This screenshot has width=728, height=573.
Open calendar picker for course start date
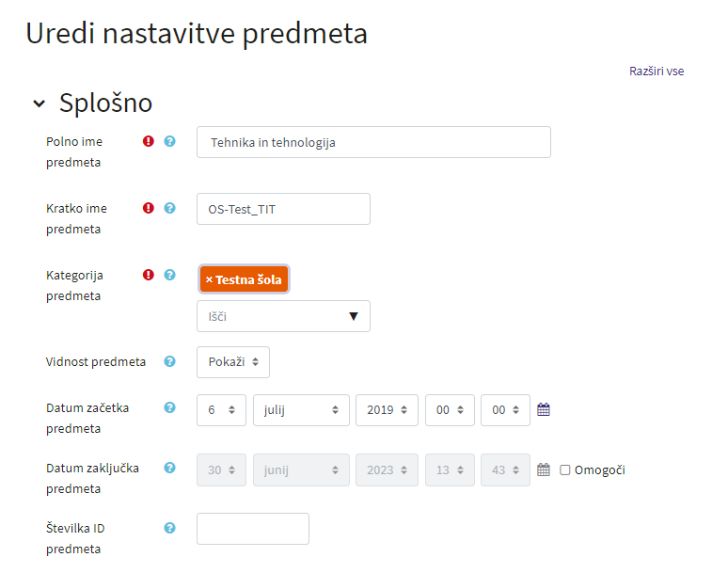click(x=544, y=409)
